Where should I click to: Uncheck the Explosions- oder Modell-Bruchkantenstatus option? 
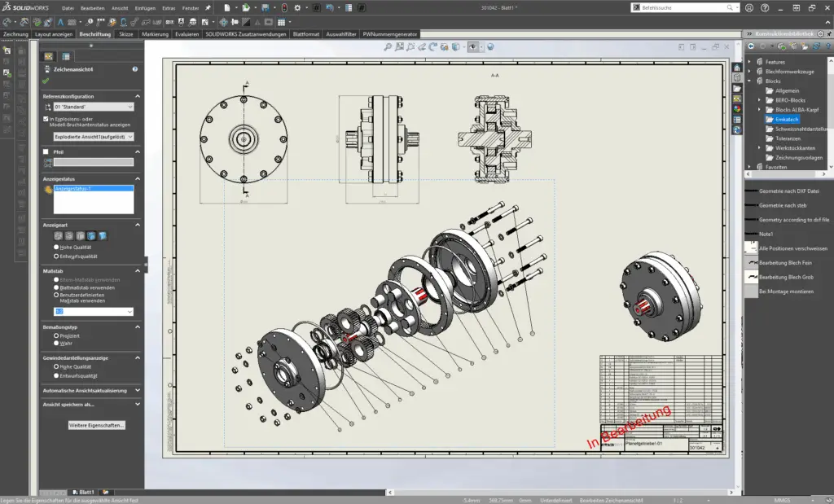[46, 118]
